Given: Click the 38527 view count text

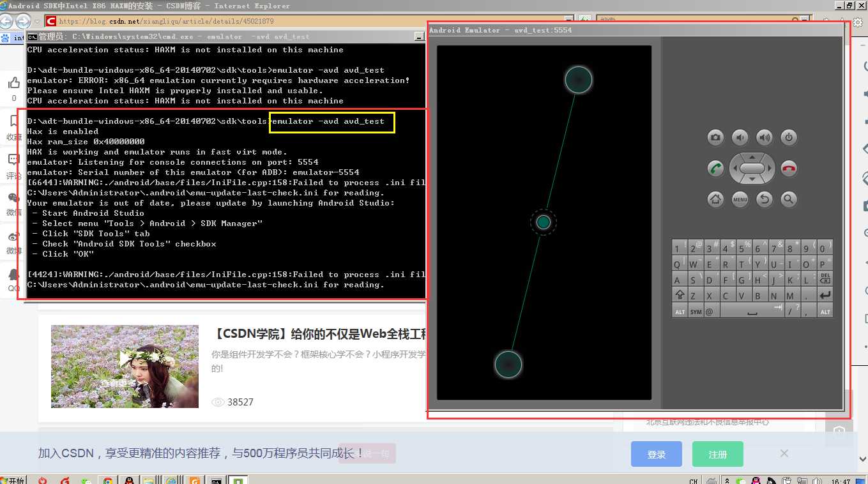Looking at the screenshot, I should coord(240,402).
